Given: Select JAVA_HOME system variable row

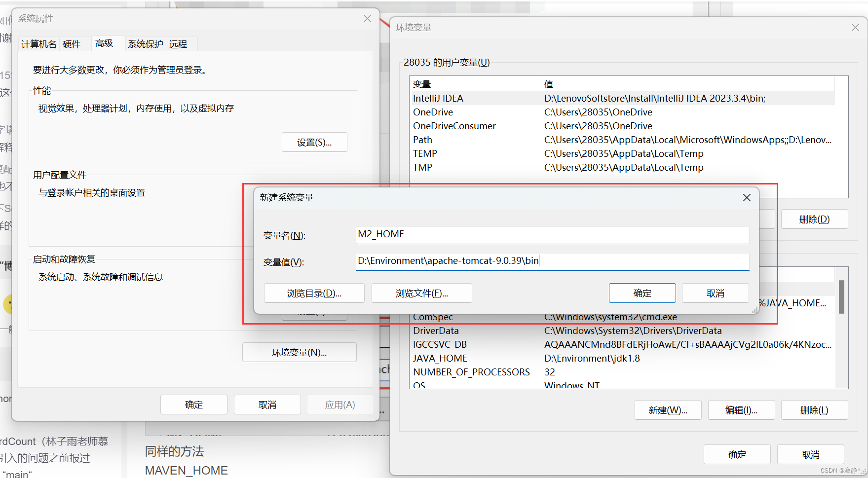Looking at the screenshot, I should click(x=623, y=358).
